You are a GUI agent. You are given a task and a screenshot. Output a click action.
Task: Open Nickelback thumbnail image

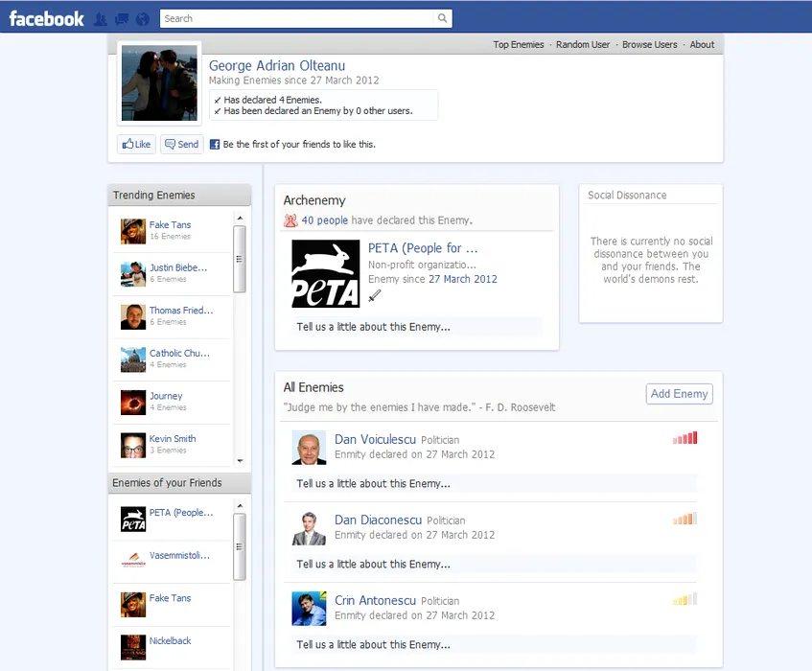[133, 647]
